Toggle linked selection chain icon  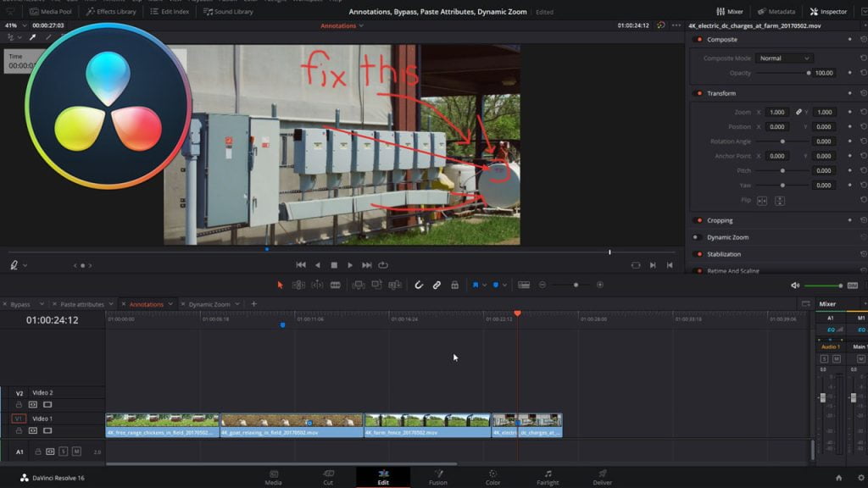pos(436,285)
